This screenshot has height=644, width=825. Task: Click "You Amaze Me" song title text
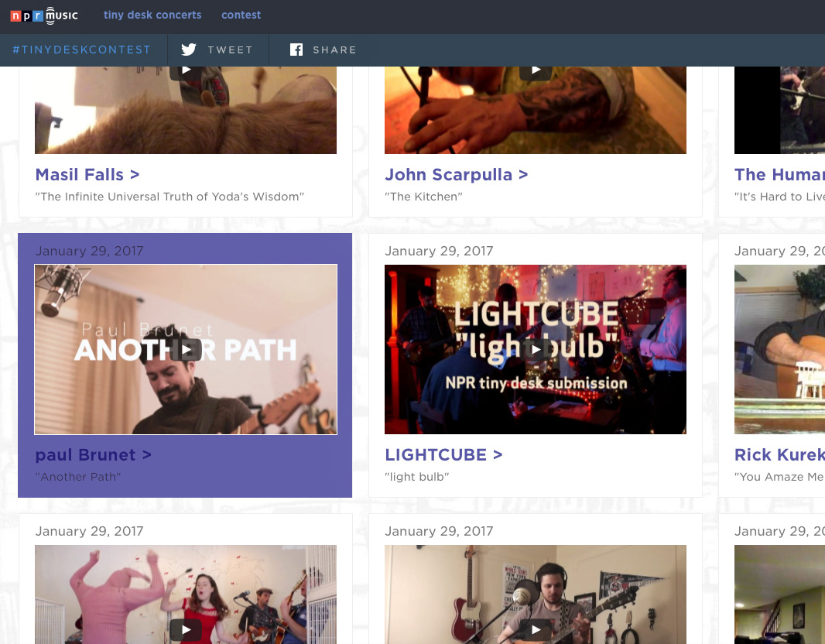point(779,477)
